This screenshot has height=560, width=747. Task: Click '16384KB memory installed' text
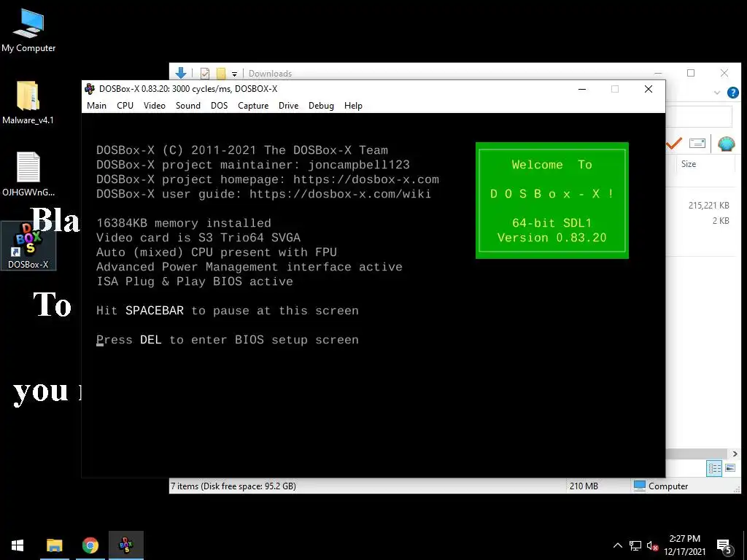coord(183,223)
